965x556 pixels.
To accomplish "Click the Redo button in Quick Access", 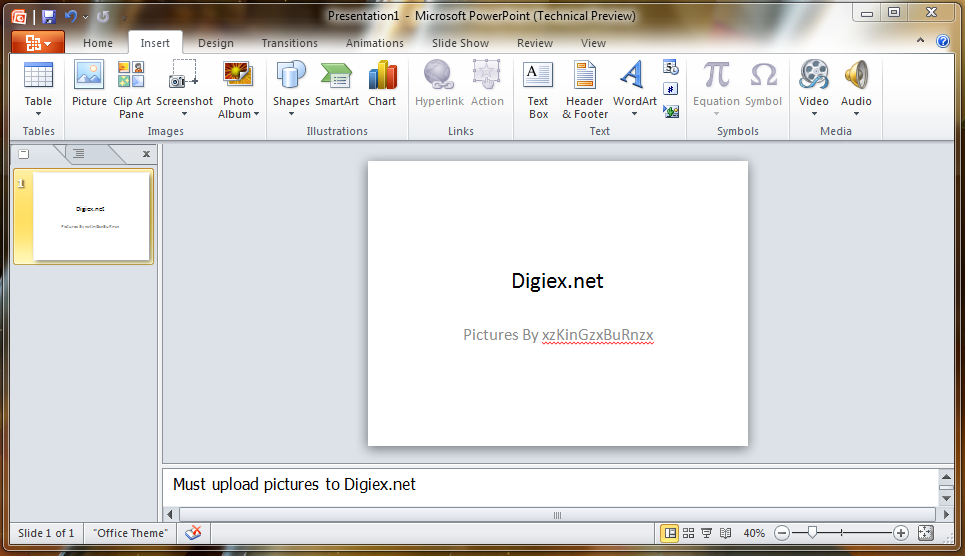I will [103, 17].
